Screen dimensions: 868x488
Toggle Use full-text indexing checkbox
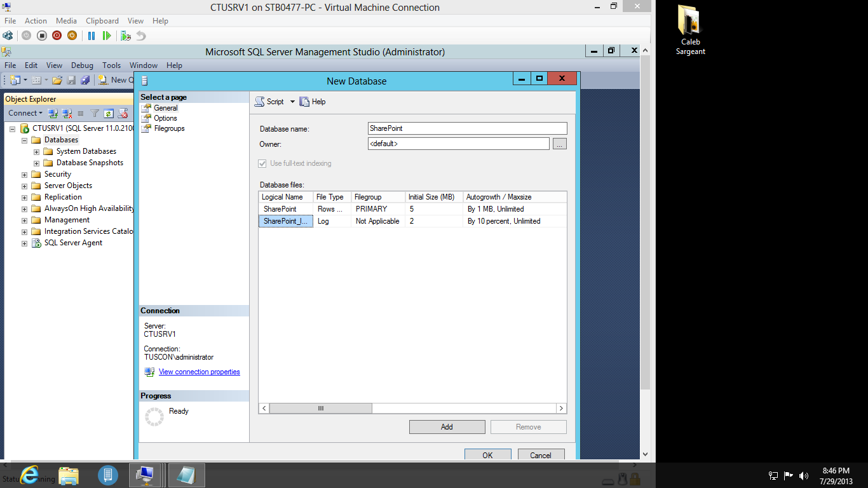[x=262, y=163]
